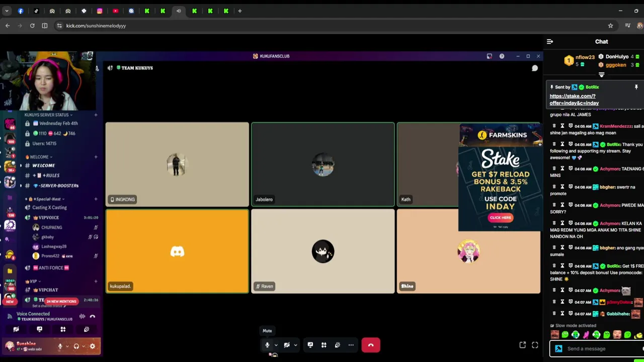Open a new browser tab

coord(240,11)
